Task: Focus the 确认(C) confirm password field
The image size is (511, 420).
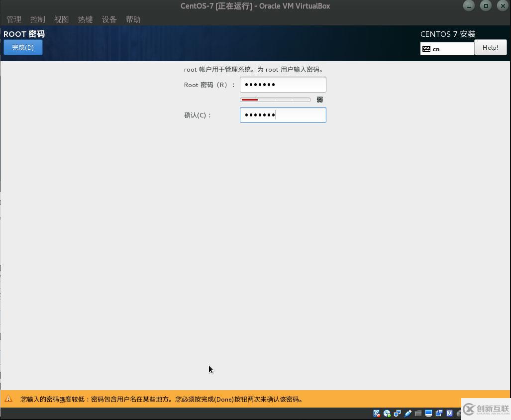Action: (x=283, y=115)
